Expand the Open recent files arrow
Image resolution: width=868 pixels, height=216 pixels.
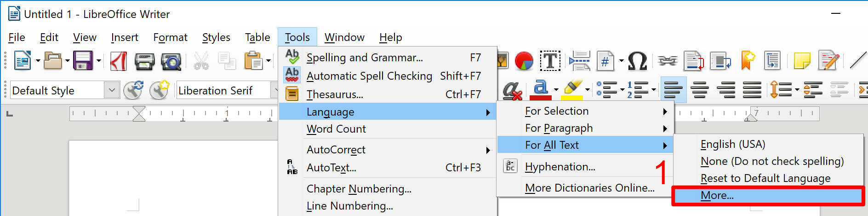coord(68,60)
